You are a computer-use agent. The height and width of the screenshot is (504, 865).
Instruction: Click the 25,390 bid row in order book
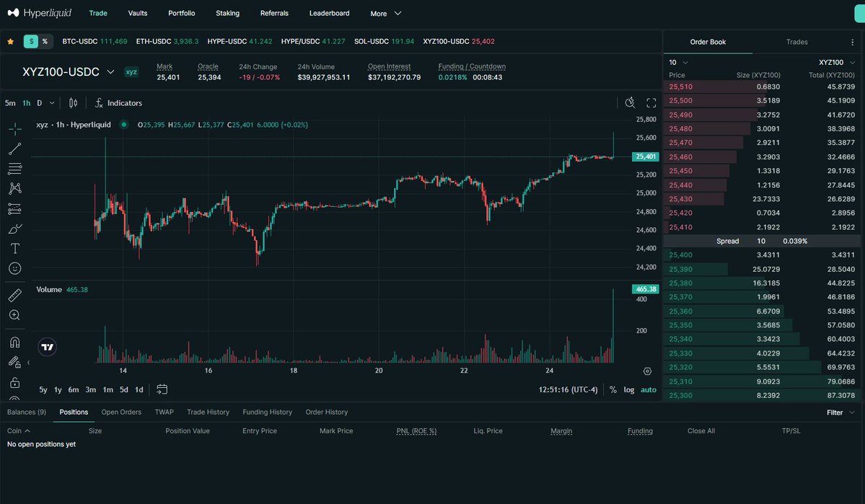point(761,269)
